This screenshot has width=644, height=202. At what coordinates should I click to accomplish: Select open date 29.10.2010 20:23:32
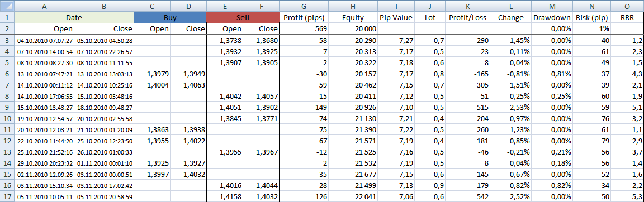(x=44, y=163)
